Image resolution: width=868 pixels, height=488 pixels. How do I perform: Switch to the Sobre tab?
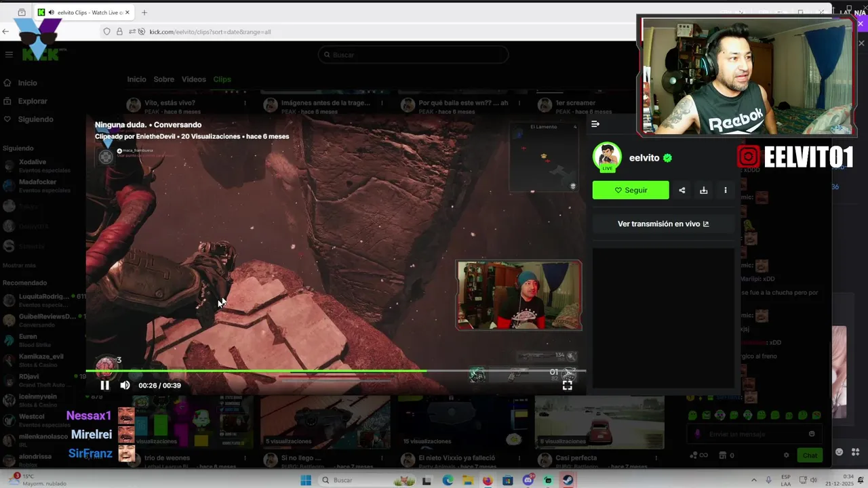[x=163, y=79]
